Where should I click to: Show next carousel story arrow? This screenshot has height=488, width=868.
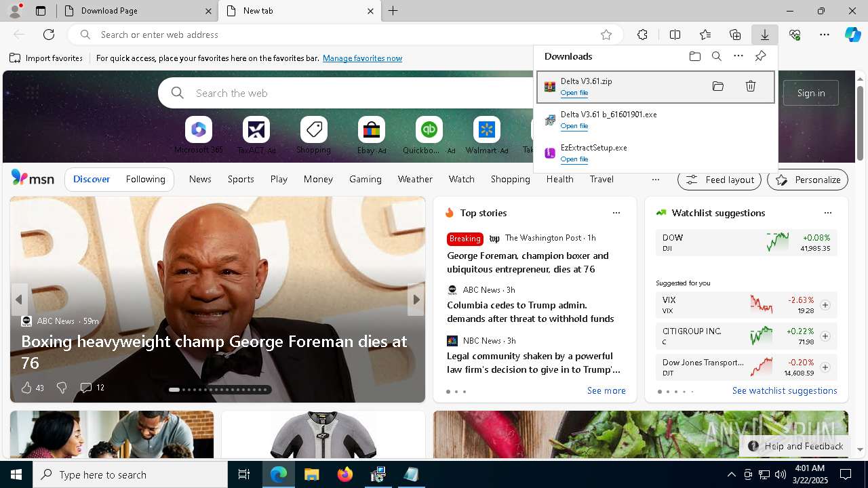coord(416,300)
